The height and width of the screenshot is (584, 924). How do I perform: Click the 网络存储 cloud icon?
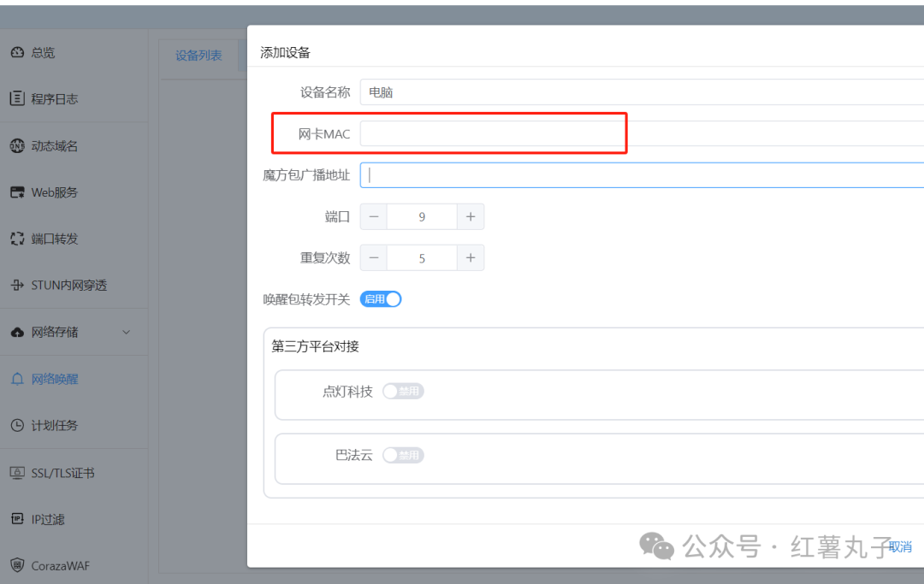pyautogui.click(x=17, y=332)
